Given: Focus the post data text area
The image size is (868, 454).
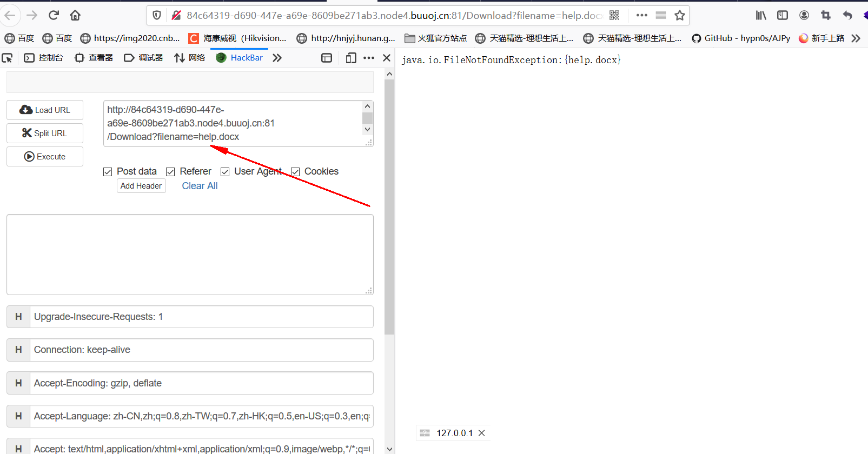Looking at the screenshot, I should pyautogui.click(x=190, y=255).
